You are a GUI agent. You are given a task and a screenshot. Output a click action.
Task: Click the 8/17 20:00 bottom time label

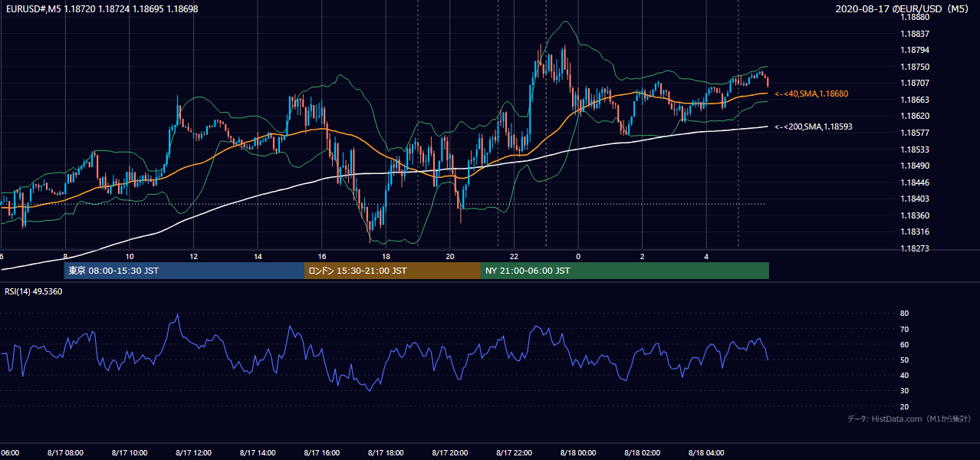(450, 452)
